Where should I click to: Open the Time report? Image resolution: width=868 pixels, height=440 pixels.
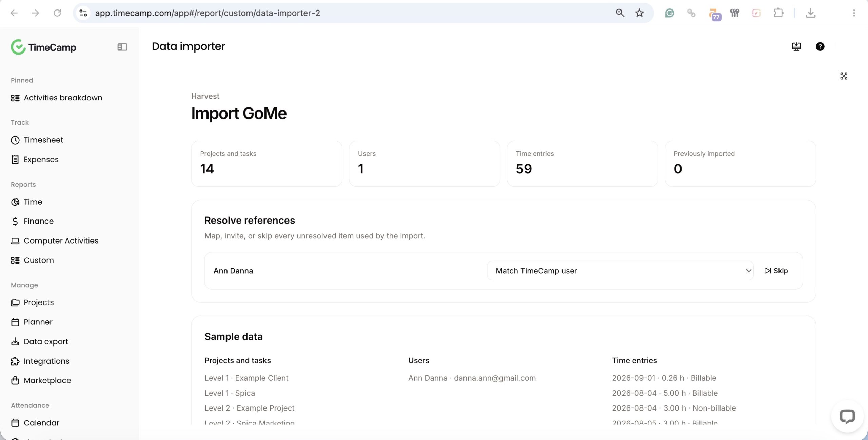(33, 202)
